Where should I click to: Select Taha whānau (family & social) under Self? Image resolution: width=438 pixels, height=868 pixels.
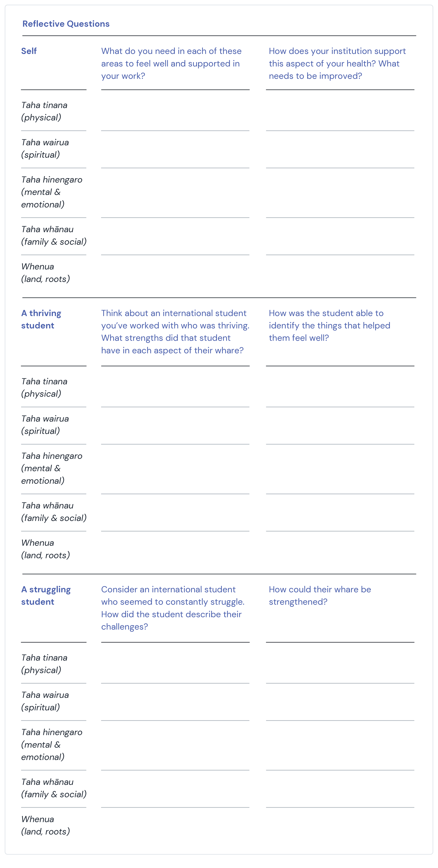54,236
